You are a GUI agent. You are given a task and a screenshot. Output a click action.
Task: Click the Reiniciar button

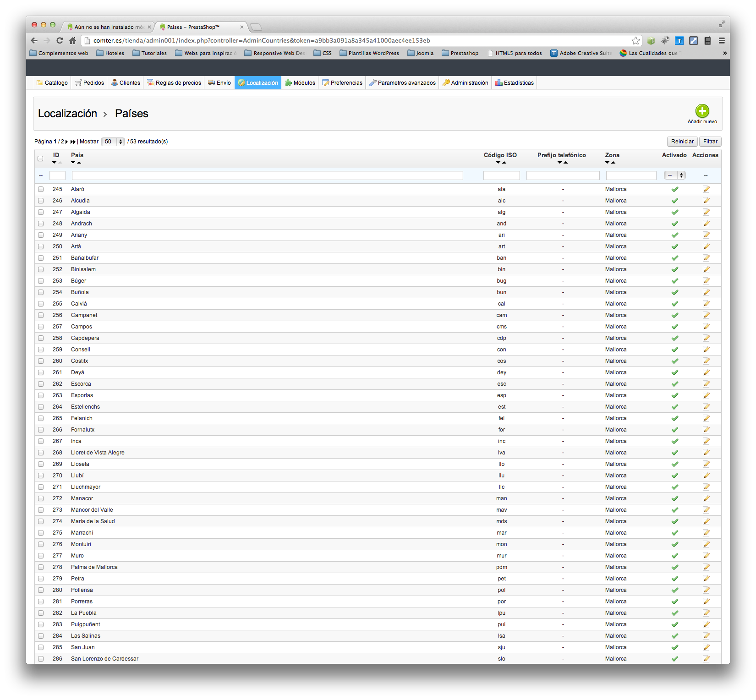click(682, 142)
